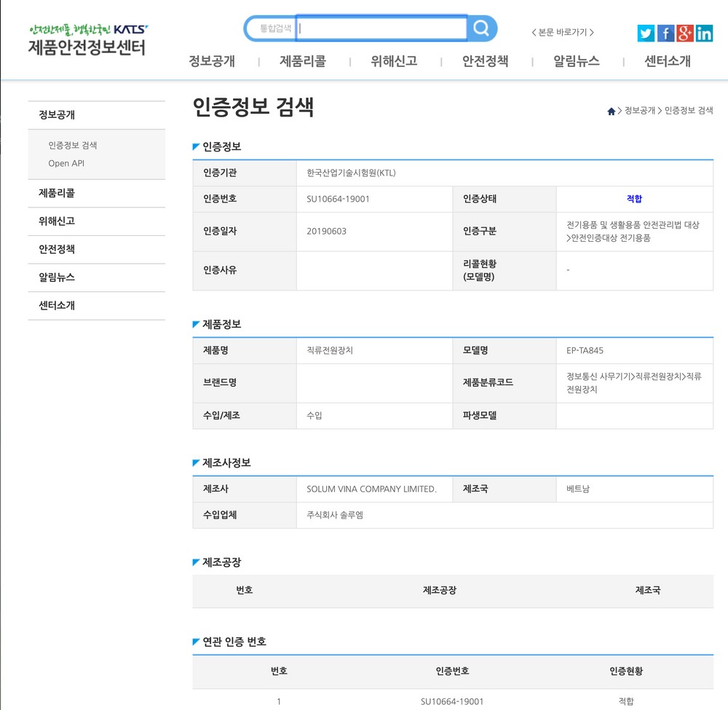The width and height of the screenshot is (728, 710).
Task: Click the 정보공개 breadcrumb link
Action: click(x=640, y=111)
